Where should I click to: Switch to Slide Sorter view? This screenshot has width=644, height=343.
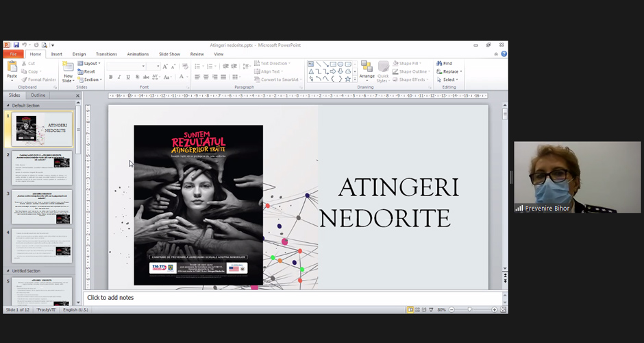(x=417, y=309)
